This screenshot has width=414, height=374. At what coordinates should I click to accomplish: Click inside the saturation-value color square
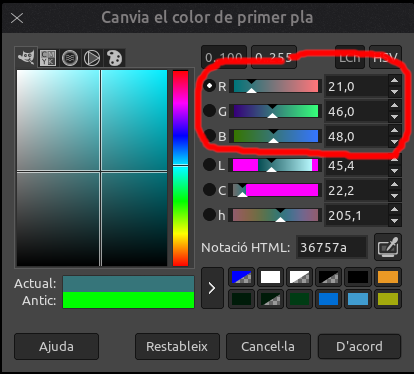(92, 168)
